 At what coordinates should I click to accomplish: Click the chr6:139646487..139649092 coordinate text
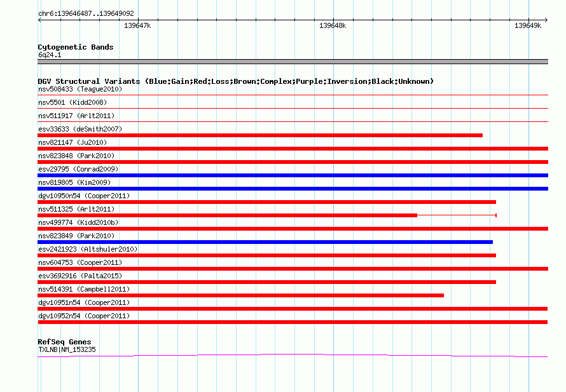click(x=86, y=13)
